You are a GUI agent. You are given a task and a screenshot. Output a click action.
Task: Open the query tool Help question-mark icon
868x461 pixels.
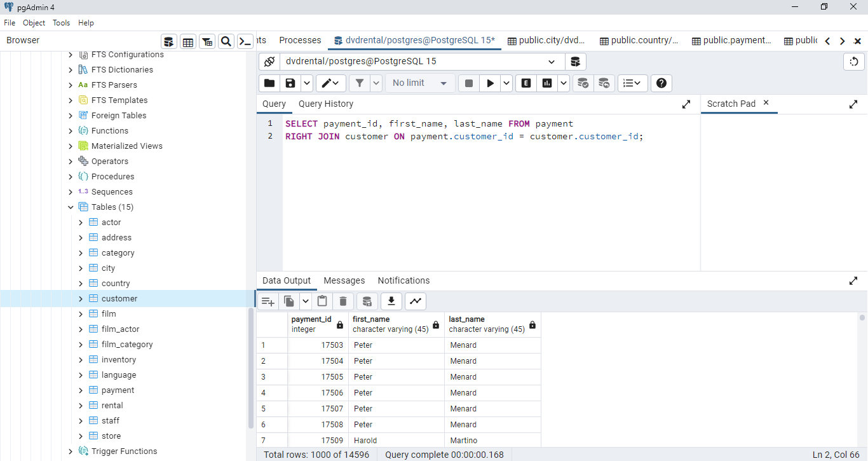pyautogui.click(x=661, y=83)
